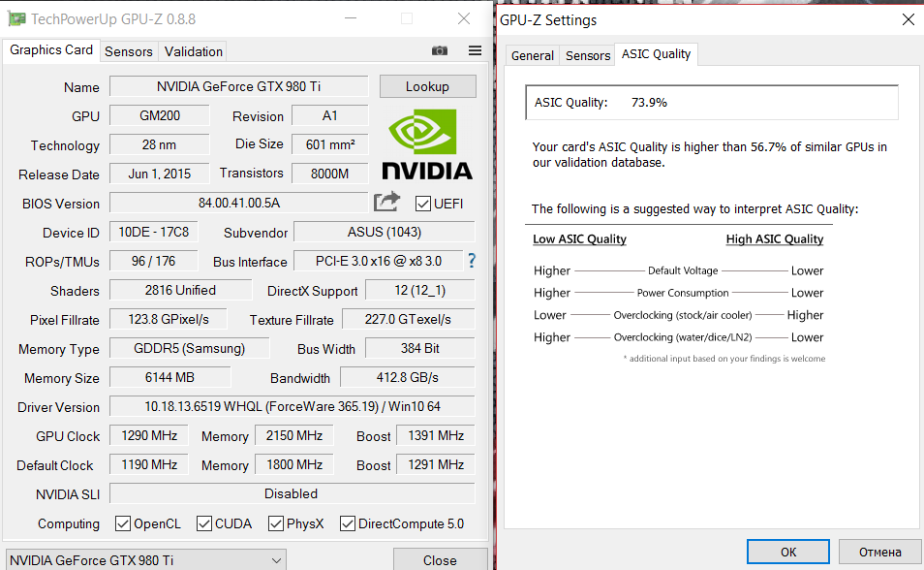This screenshot has height=570, width=924.
Task: Click the Die Size field 601 mm²
Action: [330, 144]
